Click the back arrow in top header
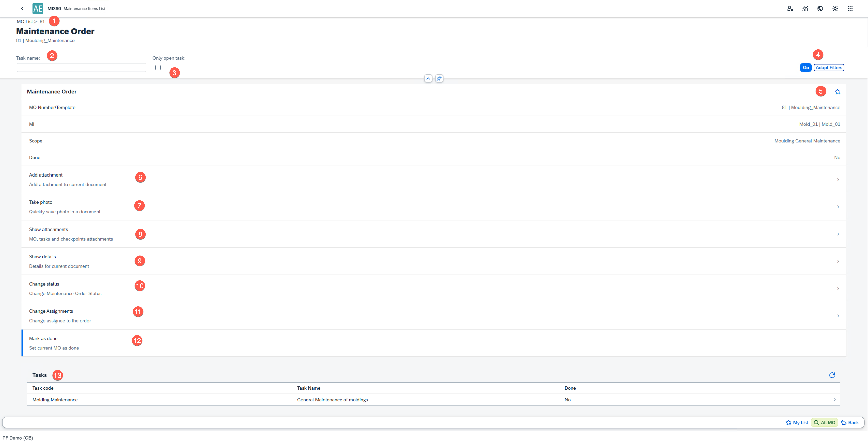Image resolution: width=868 pixels, height=443 pixels. [22, 9]
